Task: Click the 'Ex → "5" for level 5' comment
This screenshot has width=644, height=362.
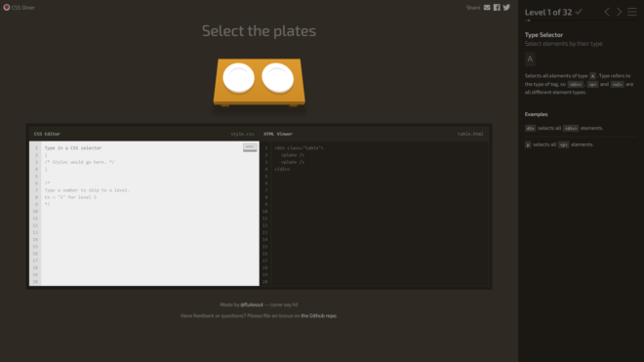Action: tap(70, 197)
